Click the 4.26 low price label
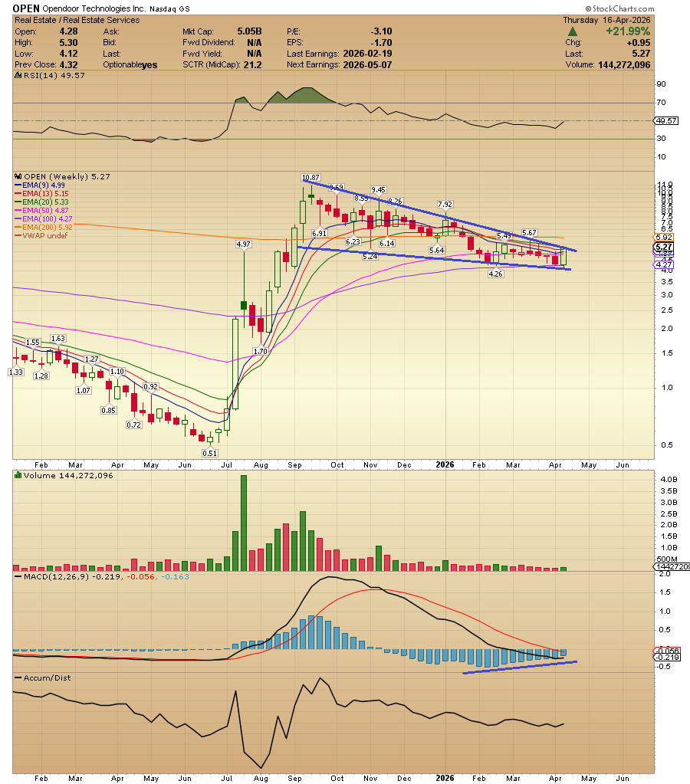Viewport: 690px width, 784px height. pos(495,274)
